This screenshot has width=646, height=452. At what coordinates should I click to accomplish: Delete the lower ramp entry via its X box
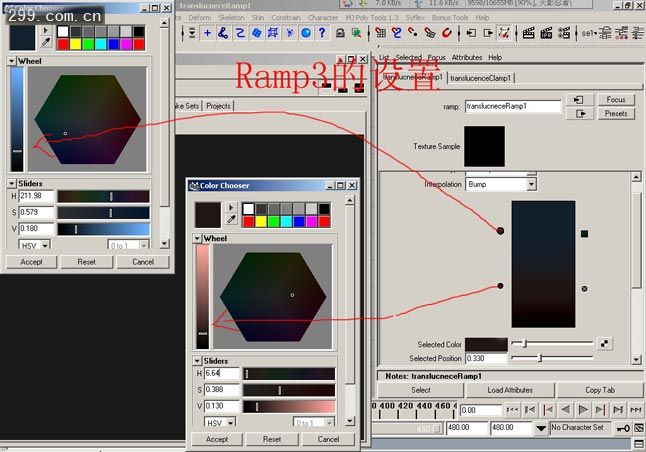click(584, 289)
